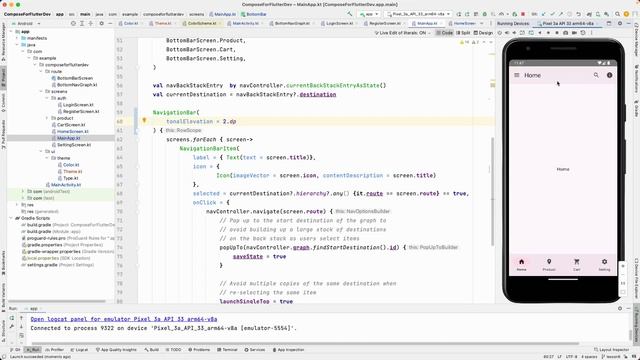Collapse the auth package folder
Screen dimensions: 640x360
pyautogui.click(x=47, y=98)
